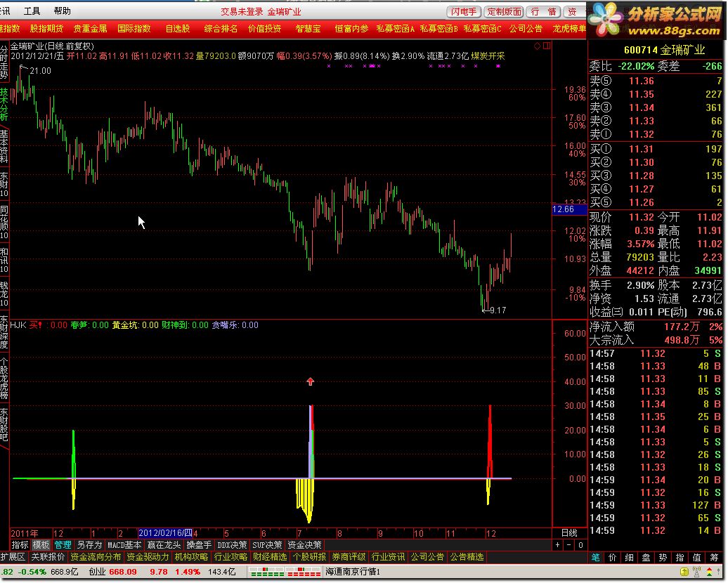728x583 pixels.
Task: Switch to the 基本资料 side tab
Action: pos(4,147)
